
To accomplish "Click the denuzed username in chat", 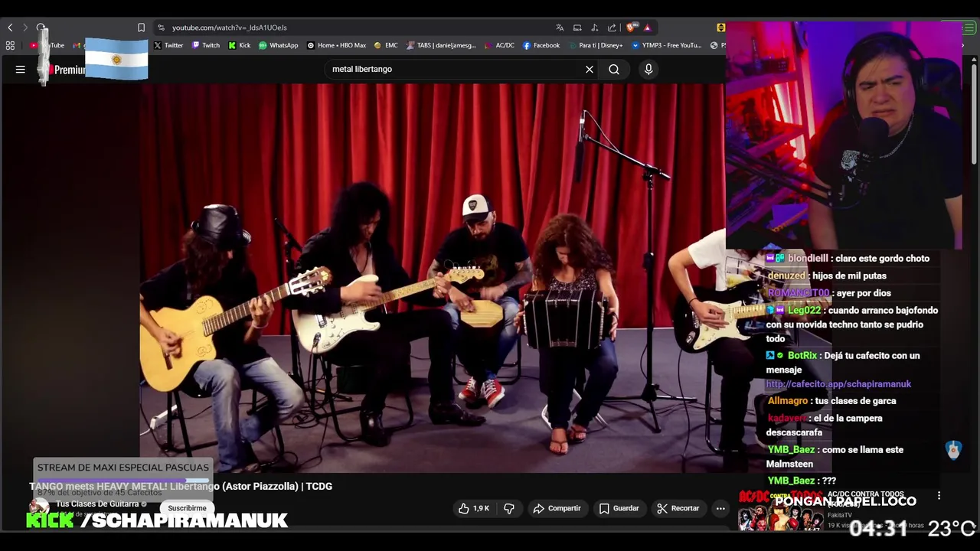I will pos(786,276).
